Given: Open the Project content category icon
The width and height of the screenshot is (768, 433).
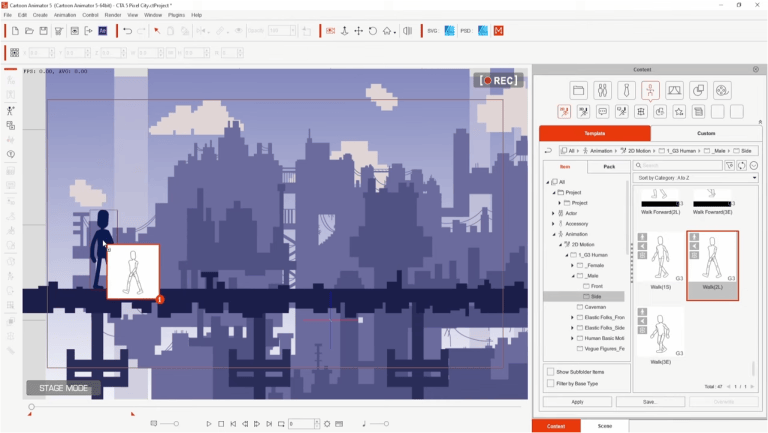Looking at the screenshot, I should click(578, 90).
